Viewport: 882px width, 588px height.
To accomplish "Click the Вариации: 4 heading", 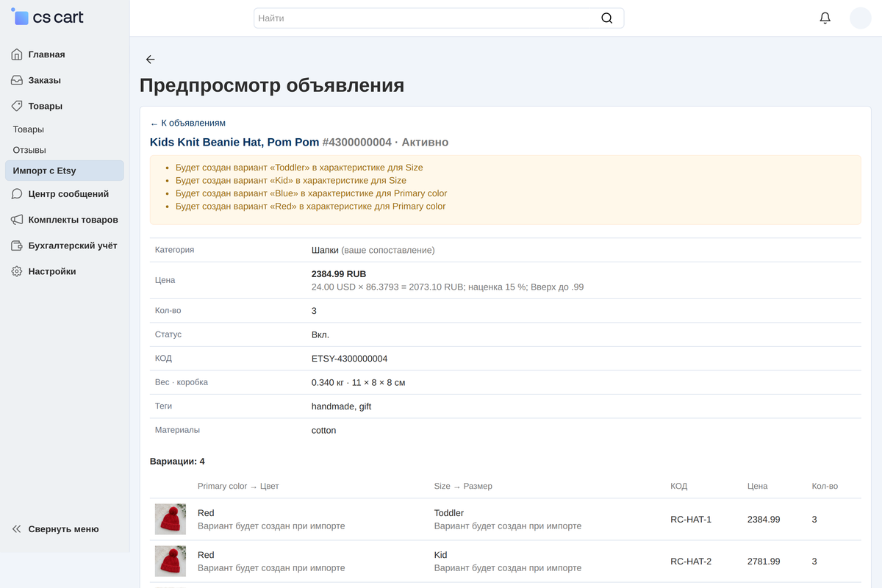I will [177, 462].
